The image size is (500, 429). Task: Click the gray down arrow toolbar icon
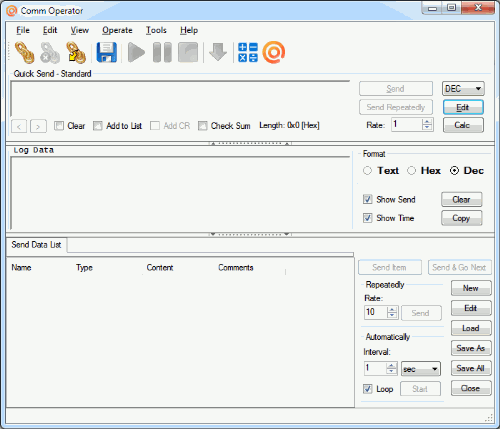click(218, 52)
